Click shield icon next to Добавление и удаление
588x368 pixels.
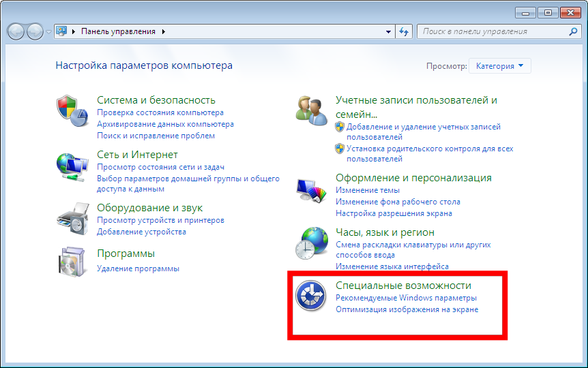[x=340, y=127]
